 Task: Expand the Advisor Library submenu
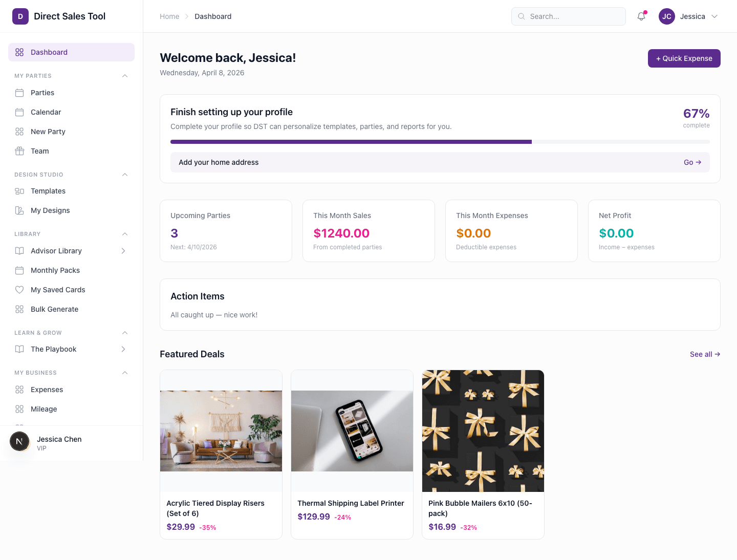123,251
